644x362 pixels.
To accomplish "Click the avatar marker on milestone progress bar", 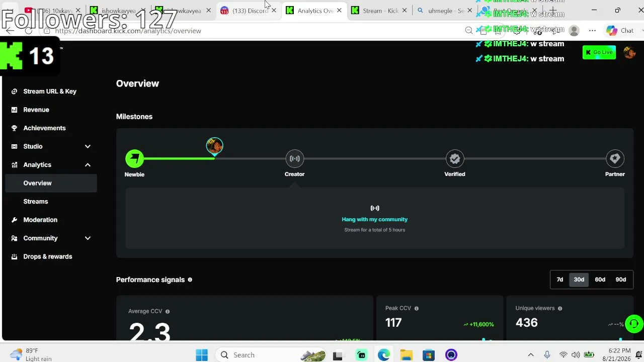I will point(214,146).
